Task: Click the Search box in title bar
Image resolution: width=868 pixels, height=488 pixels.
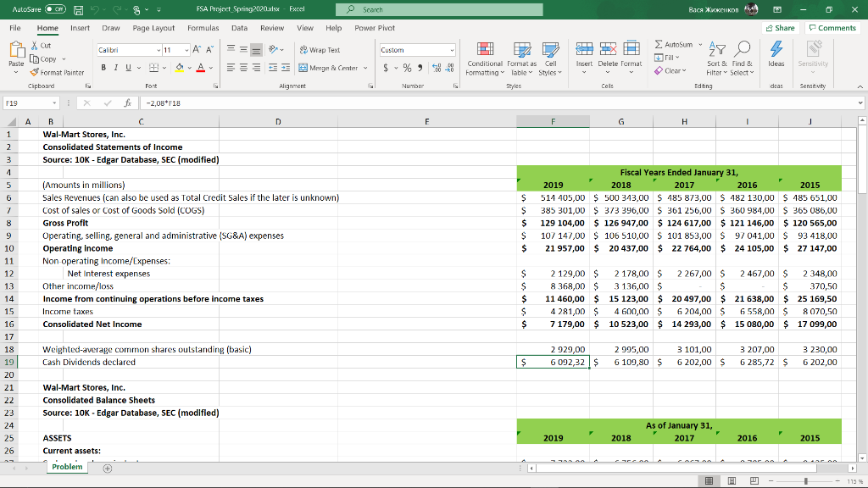Action: (439, 9)
